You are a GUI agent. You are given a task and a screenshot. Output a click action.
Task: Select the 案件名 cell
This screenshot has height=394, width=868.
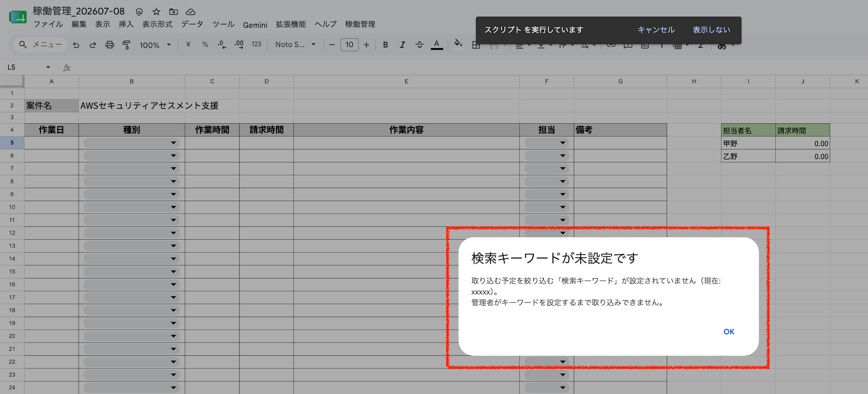52,106
